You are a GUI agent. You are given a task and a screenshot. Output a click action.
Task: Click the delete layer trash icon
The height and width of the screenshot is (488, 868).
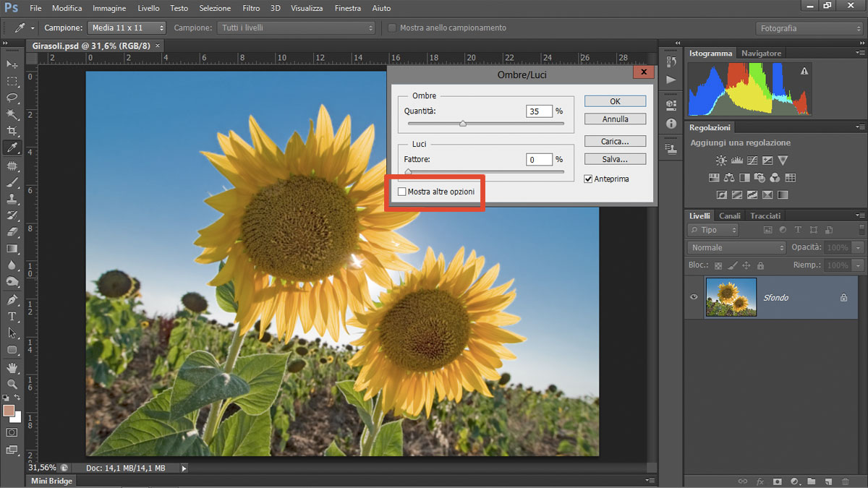tap(846, 481)
